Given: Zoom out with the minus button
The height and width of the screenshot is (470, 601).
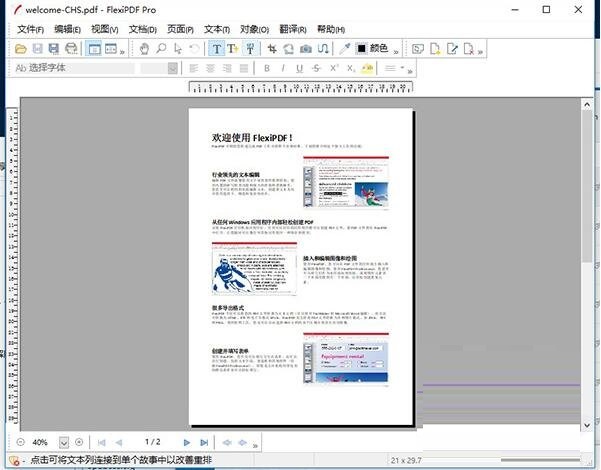Looking at the screenshot, I should 19,442.
